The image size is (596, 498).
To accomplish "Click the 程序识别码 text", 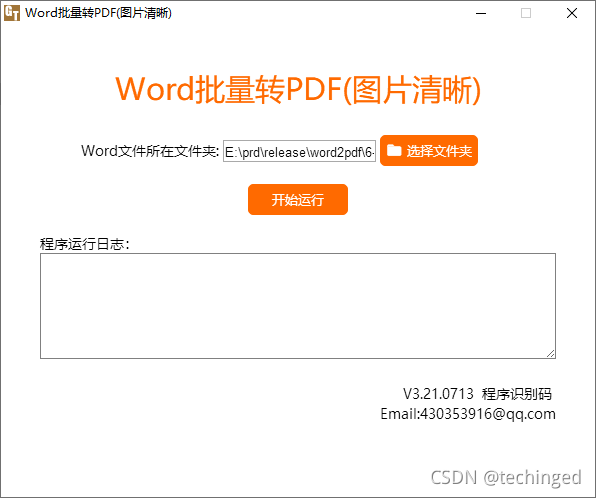I will (517, 394).
